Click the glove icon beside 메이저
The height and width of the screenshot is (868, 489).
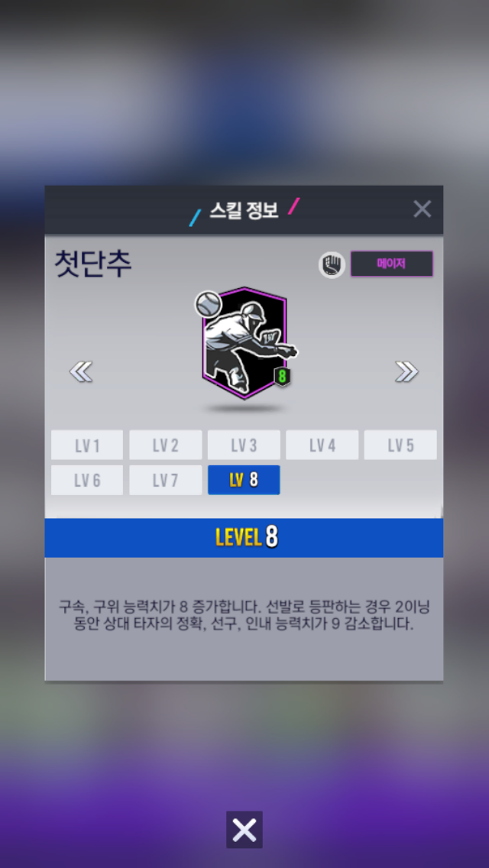coord(332,264)
